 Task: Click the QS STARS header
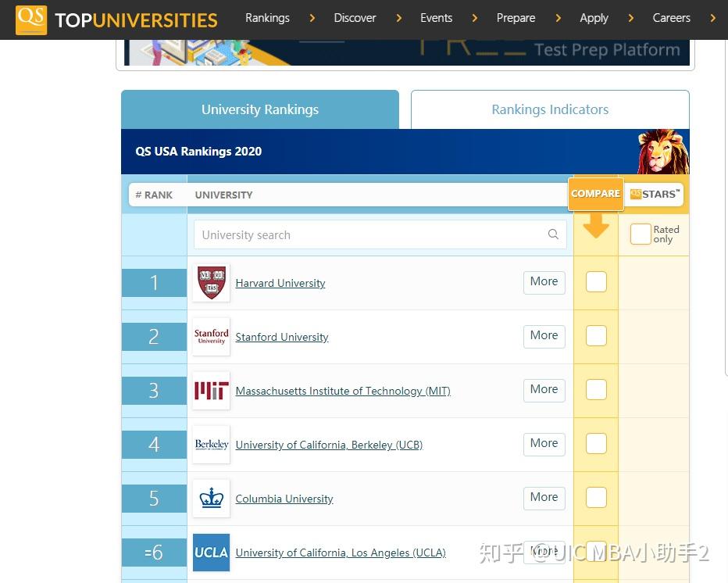point(655,194)
